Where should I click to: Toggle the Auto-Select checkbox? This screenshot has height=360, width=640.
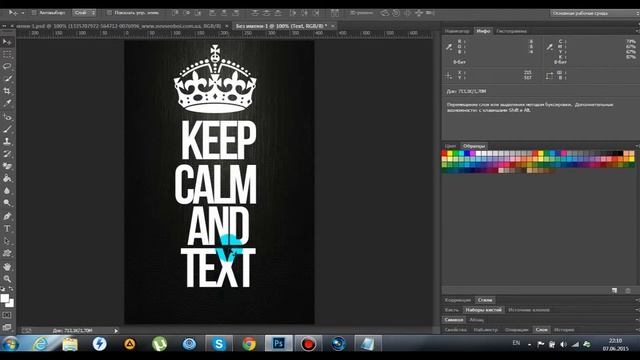[34, 13]
